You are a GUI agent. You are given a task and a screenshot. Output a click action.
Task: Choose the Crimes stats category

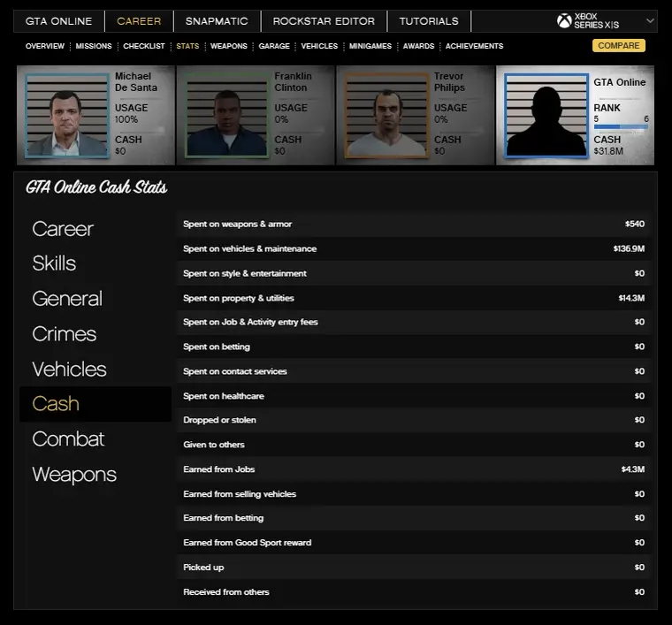coord(64,334)
